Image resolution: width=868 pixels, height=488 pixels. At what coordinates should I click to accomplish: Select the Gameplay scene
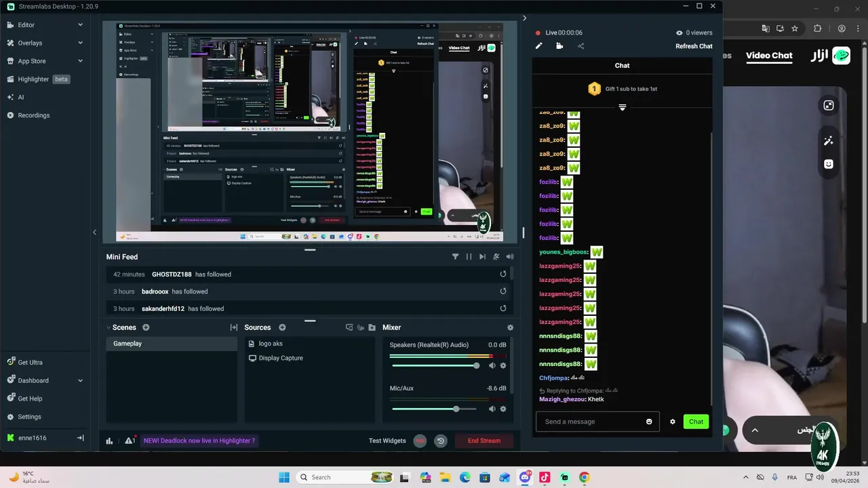[172, 344]
